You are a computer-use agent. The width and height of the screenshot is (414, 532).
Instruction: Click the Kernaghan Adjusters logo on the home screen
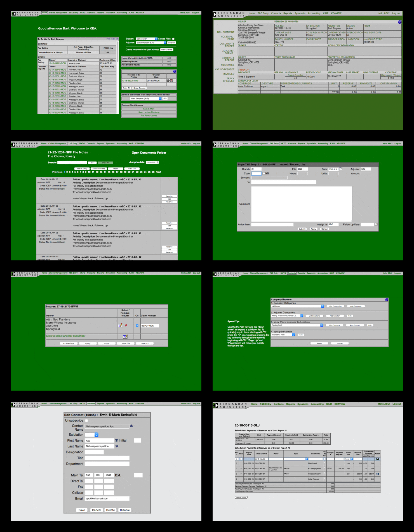tap(26, 14)
